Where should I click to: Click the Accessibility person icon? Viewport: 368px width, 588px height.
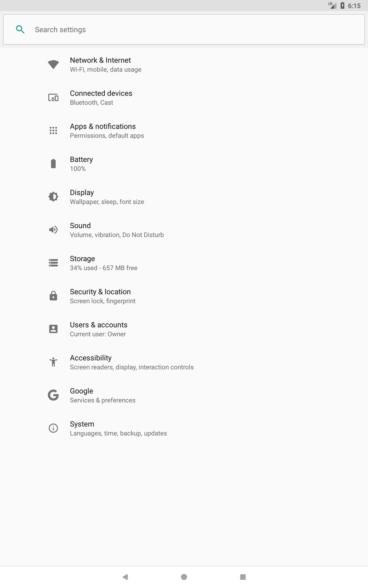(53, 362)
